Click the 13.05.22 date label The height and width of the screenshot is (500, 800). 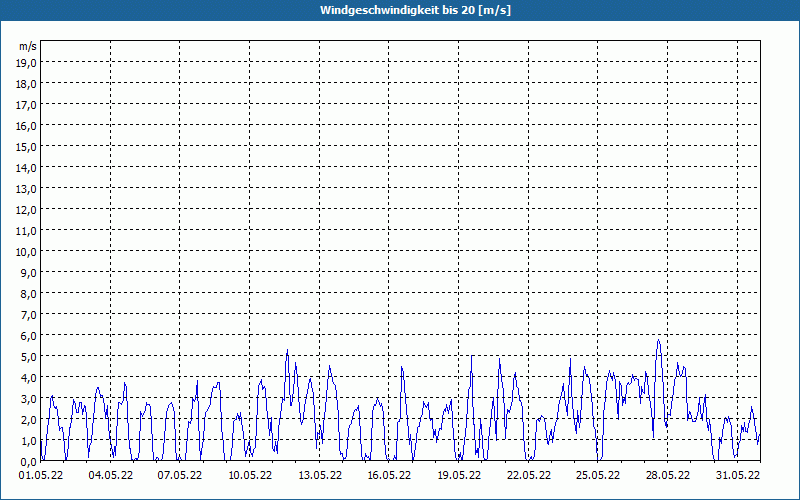click(x=320, y=475)
